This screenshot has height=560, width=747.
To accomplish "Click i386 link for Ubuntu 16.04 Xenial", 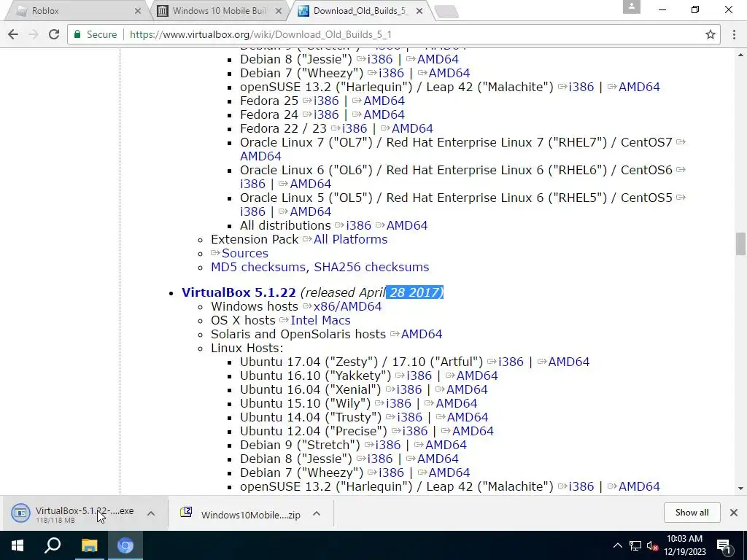I will (x=409, y=389).
